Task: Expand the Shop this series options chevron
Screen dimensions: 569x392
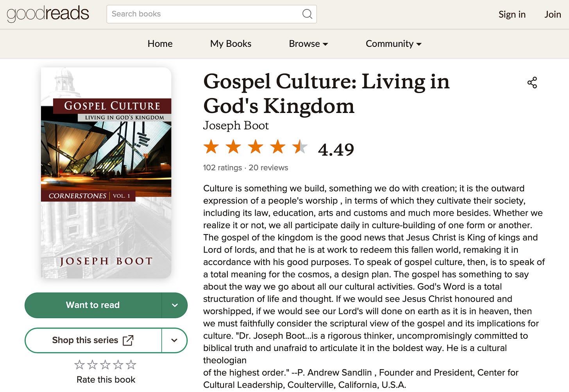Action: pos(174,340)
